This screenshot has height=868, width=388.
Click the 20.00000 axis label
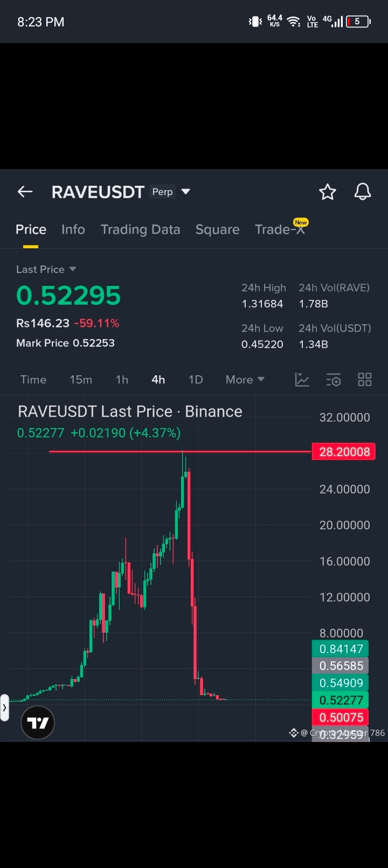[345, 525]
